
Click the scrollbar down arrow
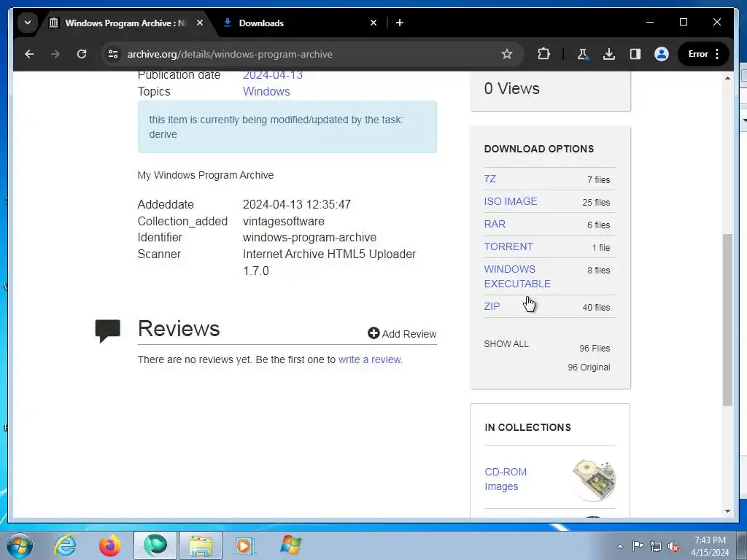[x=727, y=511]
